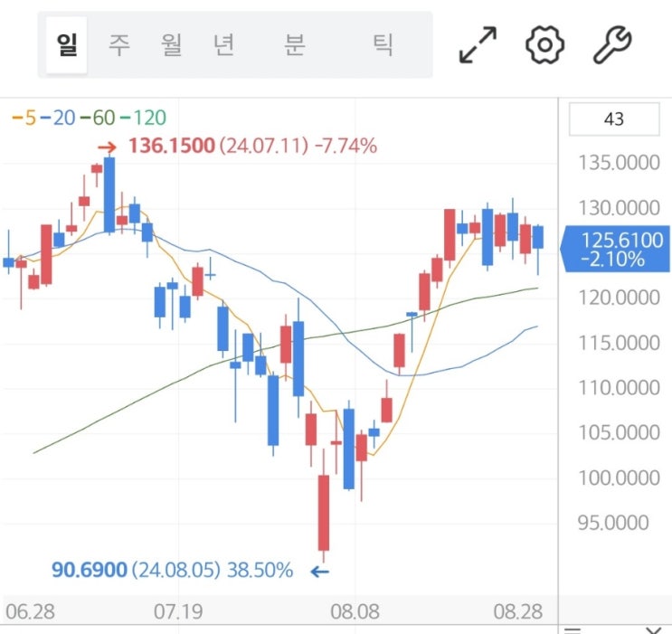Screen dimensions: 672x634
Task: Switch to the 월 (monthly) tab
Action: [172, 45]
